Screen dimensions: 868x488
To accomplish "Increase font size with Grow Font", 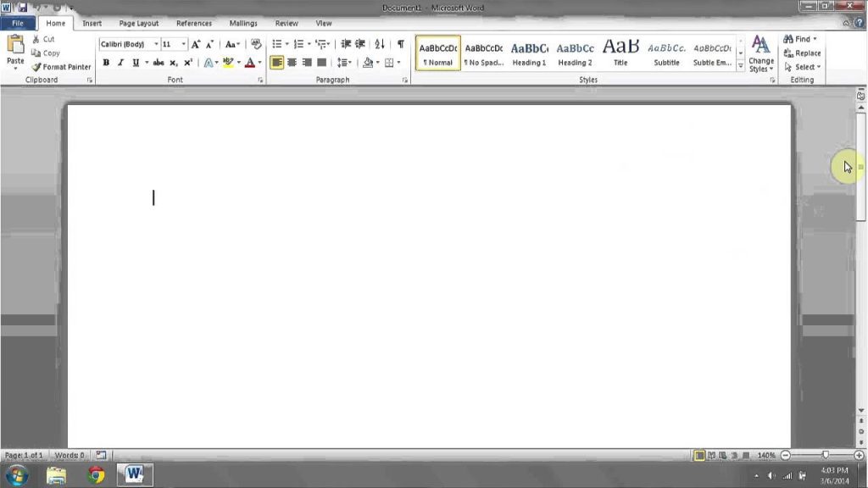I will [x=194, y=42].
